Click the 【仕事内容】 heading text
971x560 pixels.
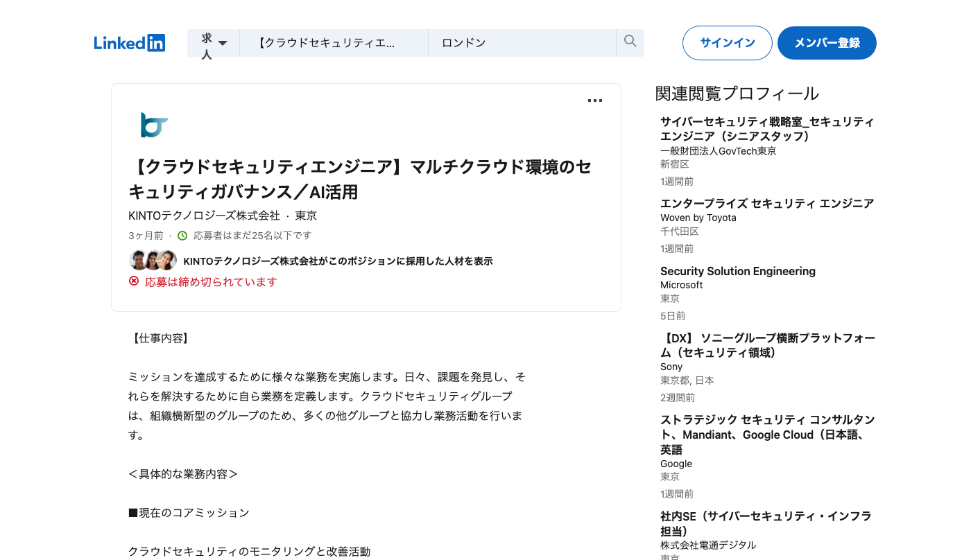click(160, 338)
